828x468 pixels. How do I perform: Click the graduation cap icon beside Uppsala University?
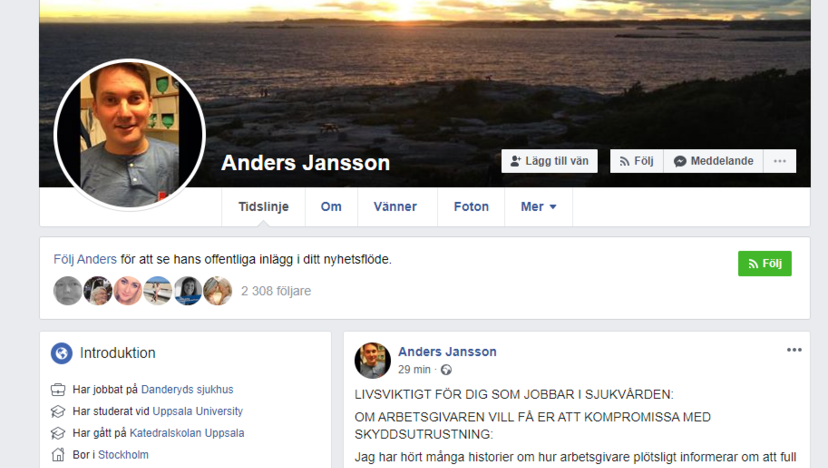click(58, 411)
